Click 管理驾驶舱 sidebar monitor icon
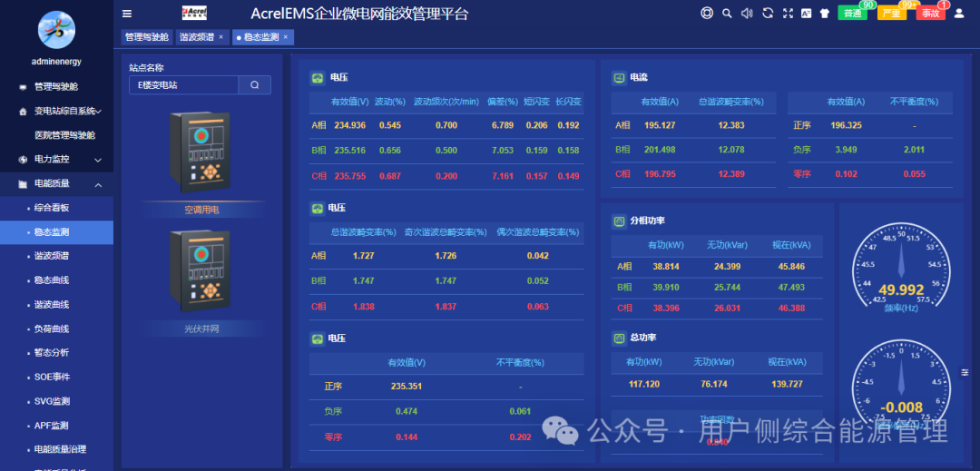 pyautogui.click(x=23, y=87)
